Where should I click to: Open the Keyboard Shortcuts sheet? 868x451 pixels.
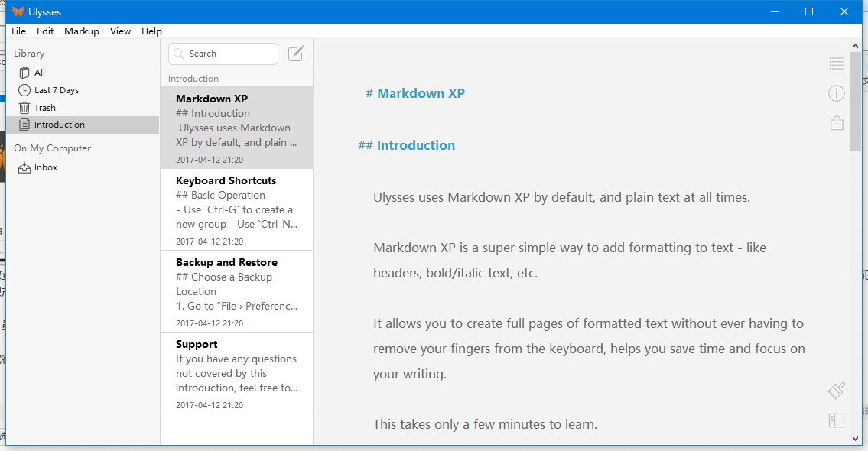[x=236, y=209]
